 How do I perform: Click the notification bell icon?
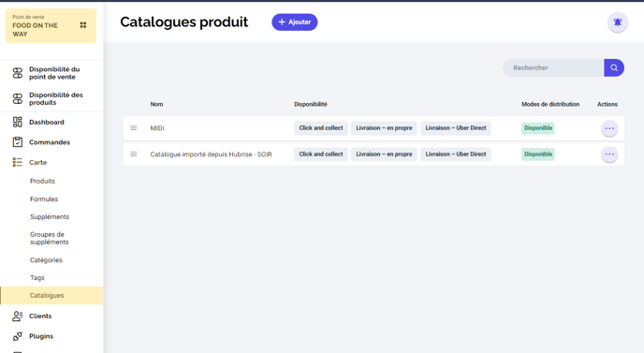(x=617, y=22)
